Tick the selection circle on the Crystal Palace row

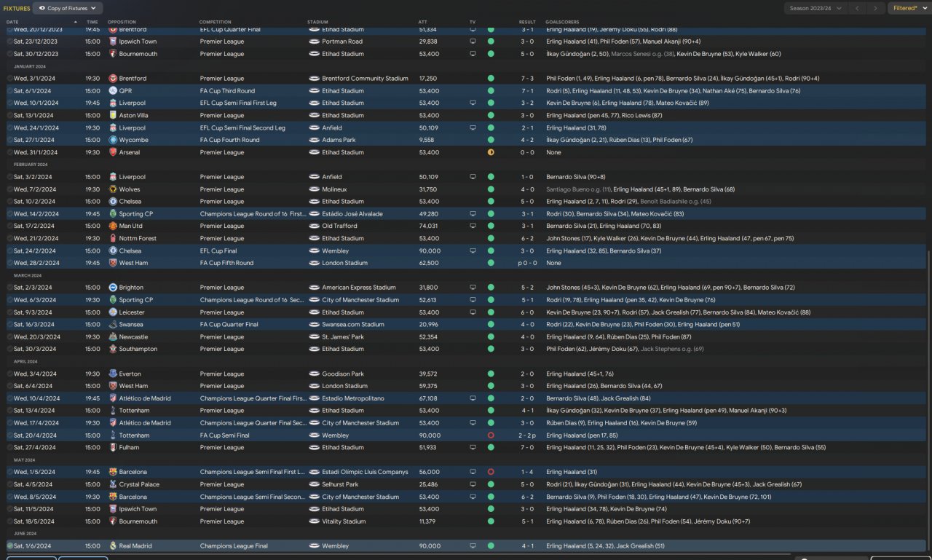pos(10,484)
